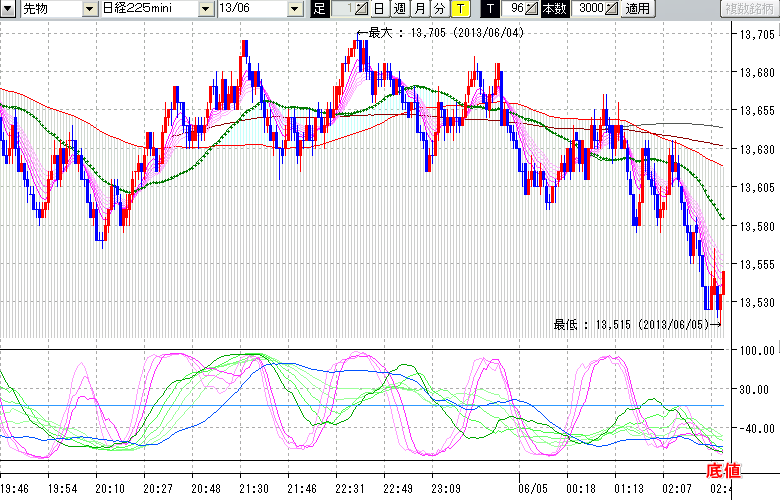Click the stepper beside the 3000 value
The image size is (780, 500).
612,9
